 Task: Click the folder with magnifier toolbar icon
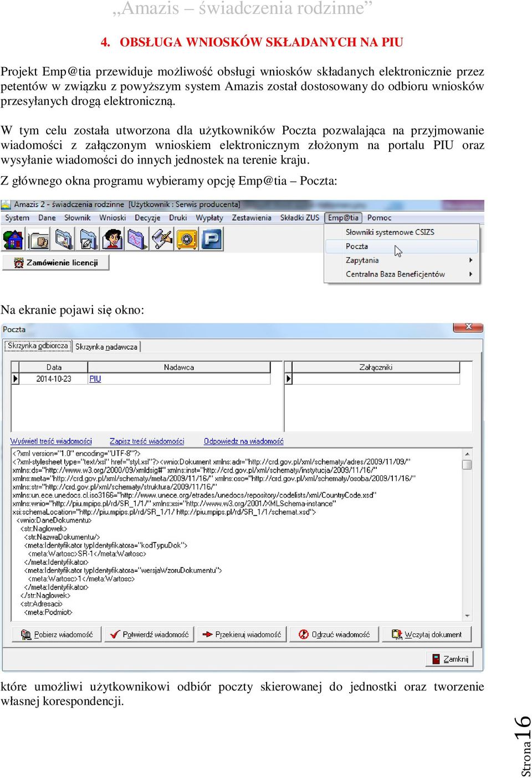64,240
